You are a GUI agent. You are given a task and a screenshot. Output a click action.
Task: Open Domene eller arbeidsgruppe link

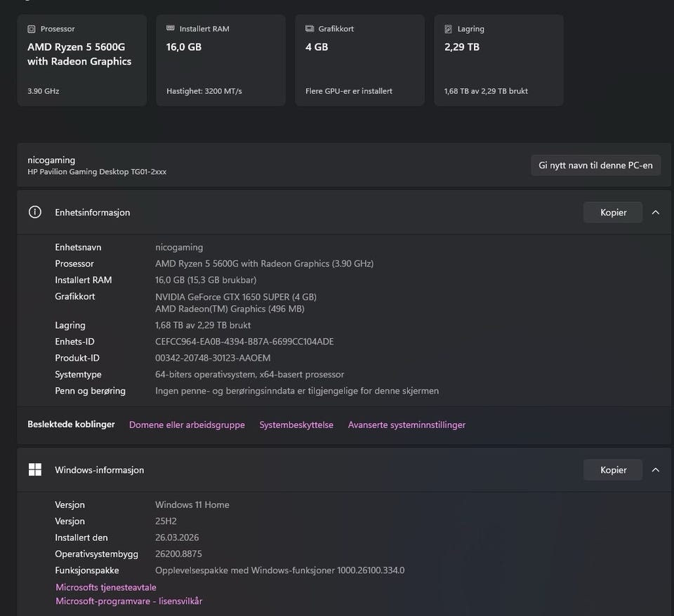click(187, 425)
